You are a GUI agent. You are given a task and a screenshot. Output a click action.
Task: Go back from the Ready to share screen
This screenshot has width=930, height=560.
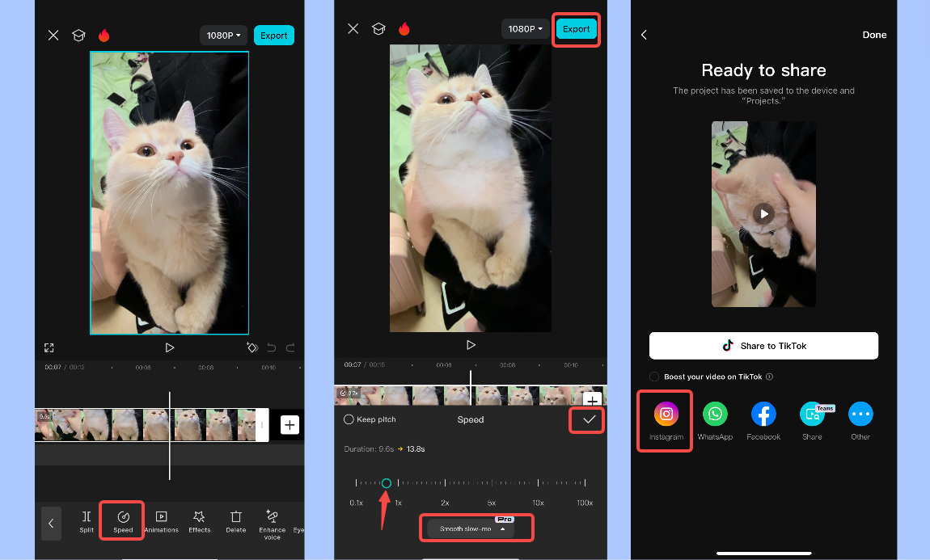click(644, 35)
